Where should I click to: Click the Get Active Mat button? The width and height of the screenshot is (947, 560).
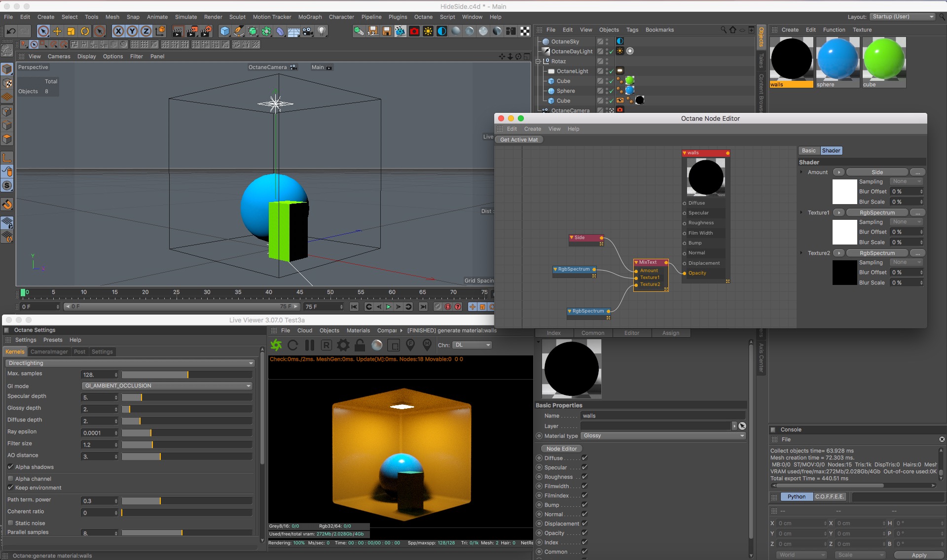pos(518,140)
